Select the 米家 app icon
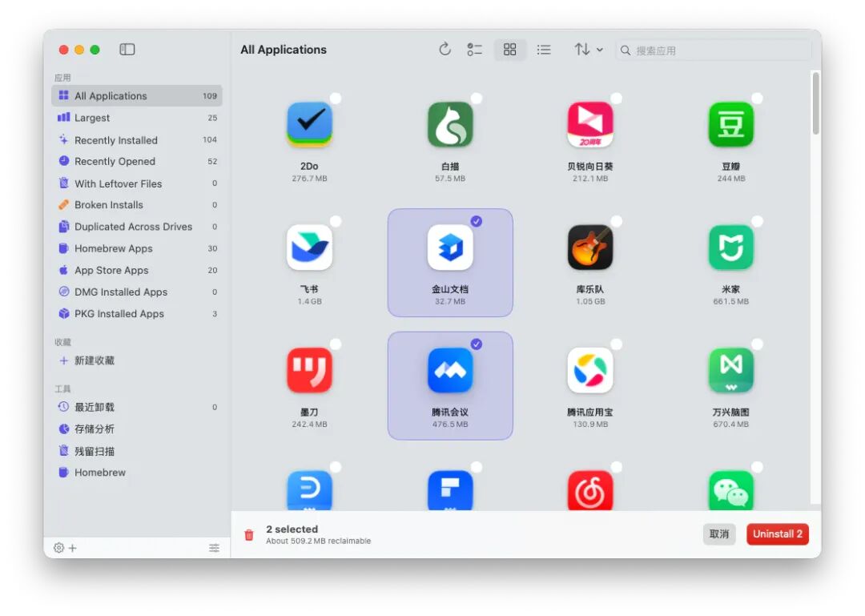 731,248
